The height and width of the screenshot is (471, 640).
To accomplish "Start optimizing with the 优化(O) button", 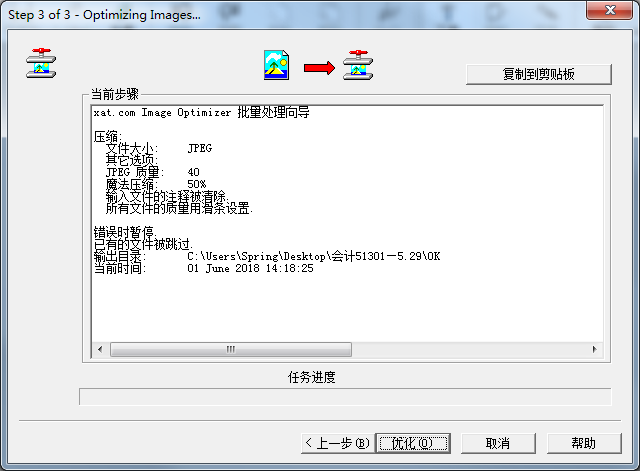I will (413, 443).
